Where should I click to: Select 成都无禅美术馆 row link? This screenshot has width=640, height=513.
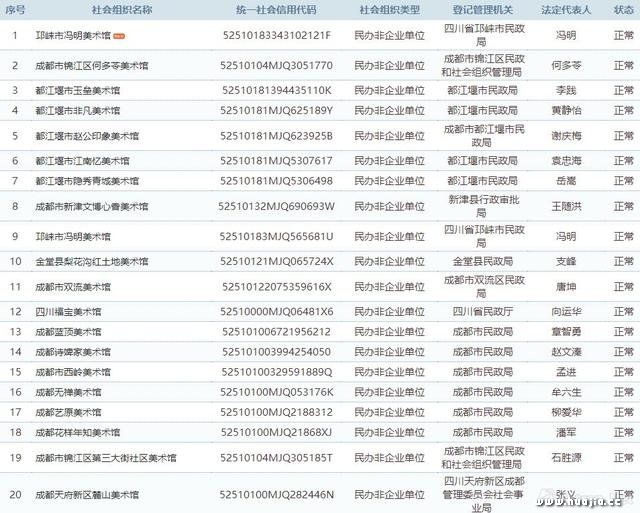[68, 392]
